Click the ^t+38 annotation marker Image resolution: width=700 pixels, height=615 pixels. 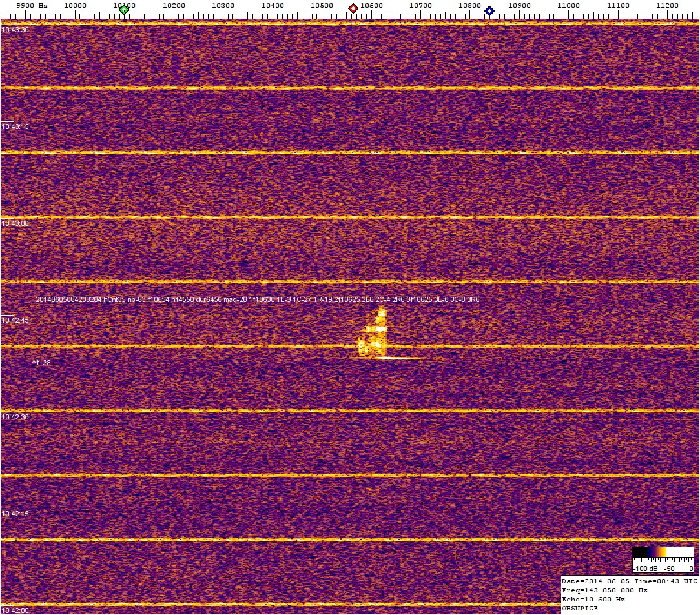coord(41,363)
